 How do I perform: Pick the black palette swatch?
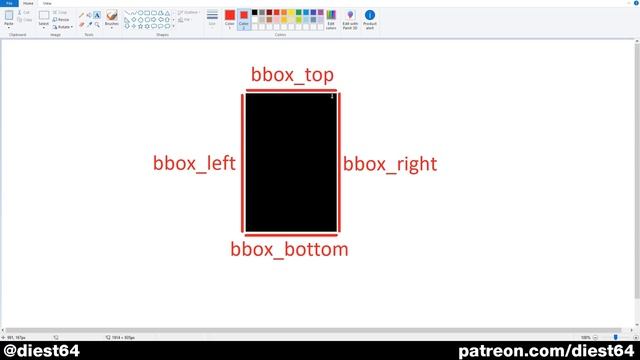click(255, 12)
